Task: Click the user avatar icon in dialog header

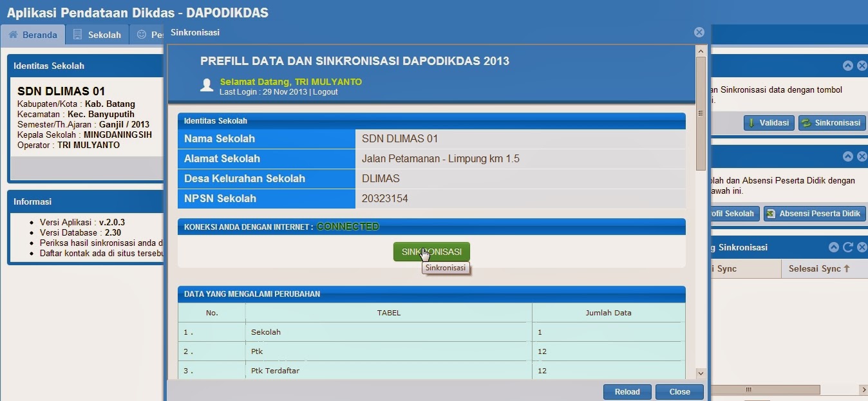Action: (207, 85)
